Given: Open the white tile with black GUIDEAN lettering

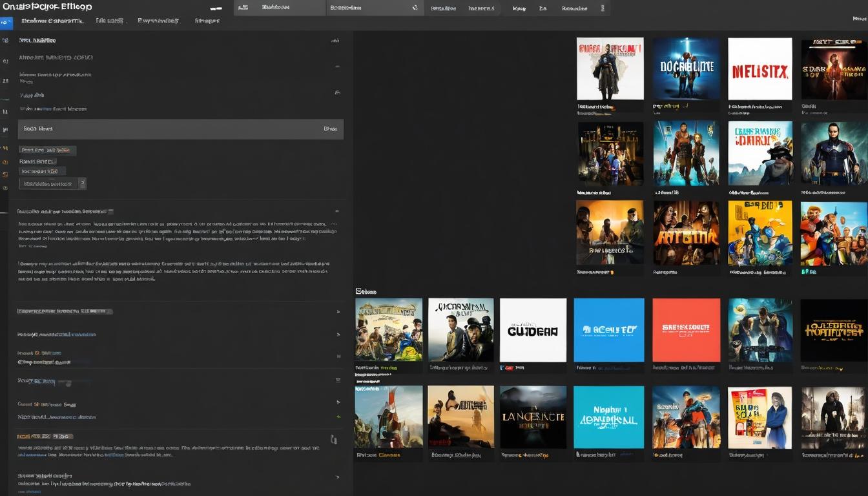Looking at the screenshot, I should [533, 330].
